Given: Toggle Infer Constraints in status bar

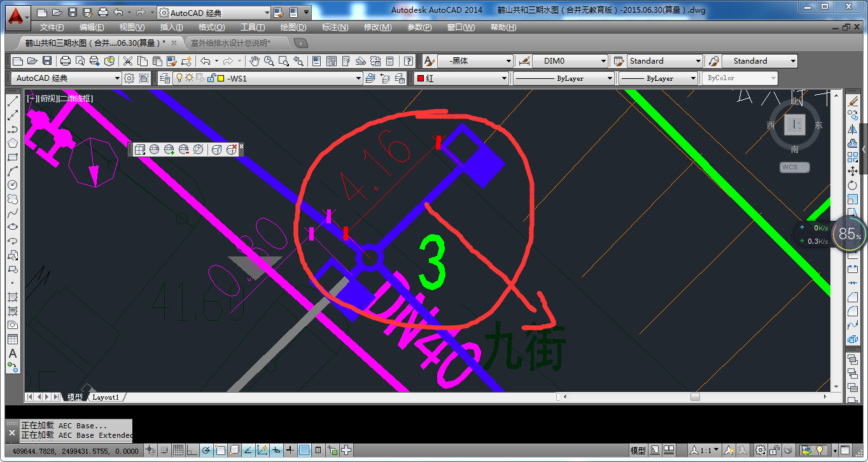Looking at the screenshot, I should (151, 450).
